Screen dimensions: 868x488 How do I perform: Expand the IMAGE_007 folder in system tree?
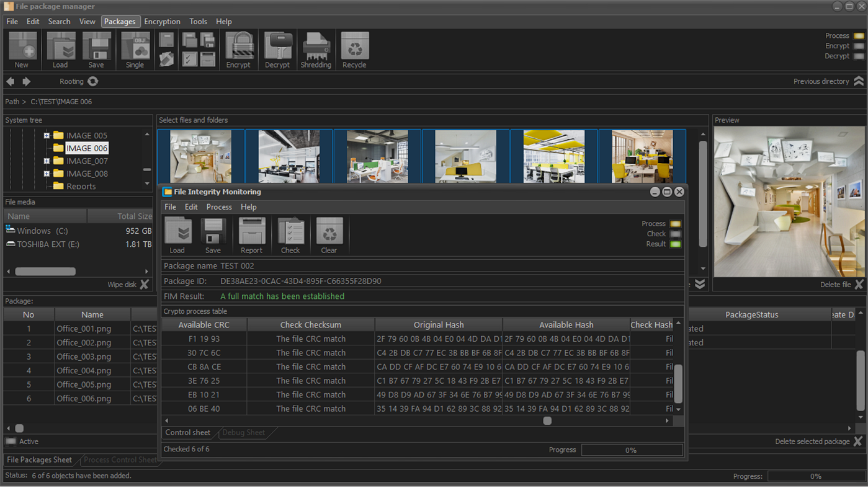click(47, 161)
